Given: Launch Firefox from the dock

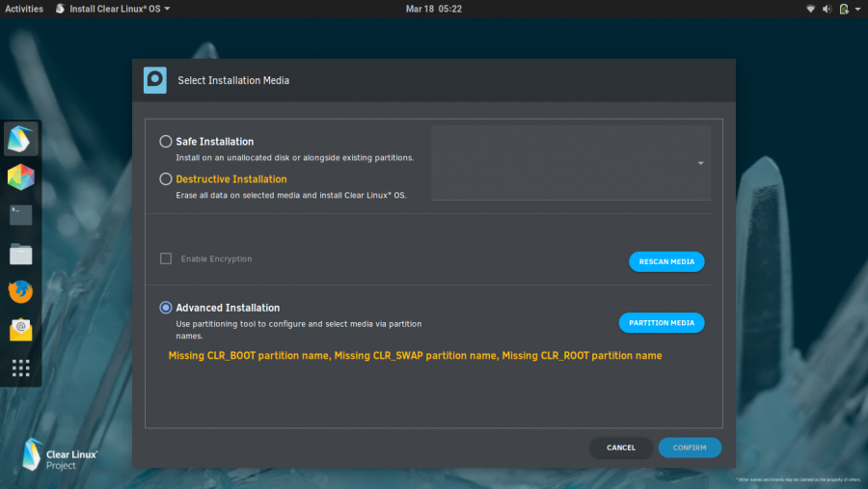Looking at the screenshot, I should (21, 292).
